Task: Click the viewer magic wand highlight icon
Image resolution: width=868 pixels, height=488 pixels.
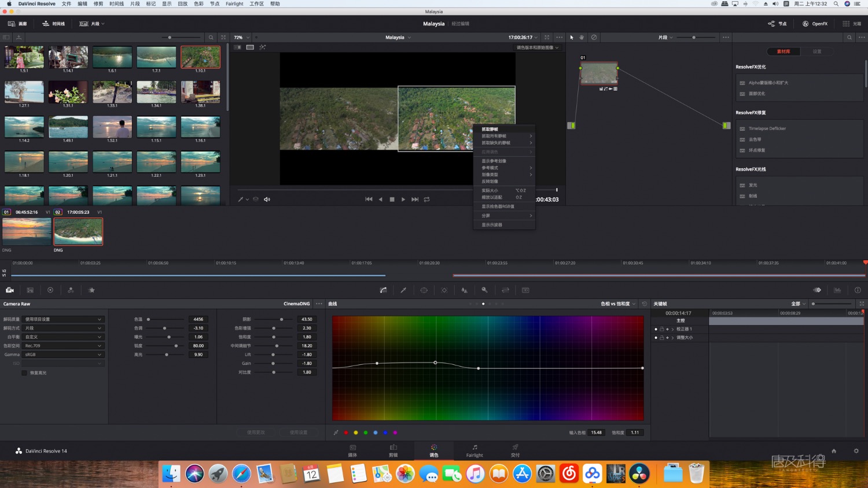Action: 263,47
